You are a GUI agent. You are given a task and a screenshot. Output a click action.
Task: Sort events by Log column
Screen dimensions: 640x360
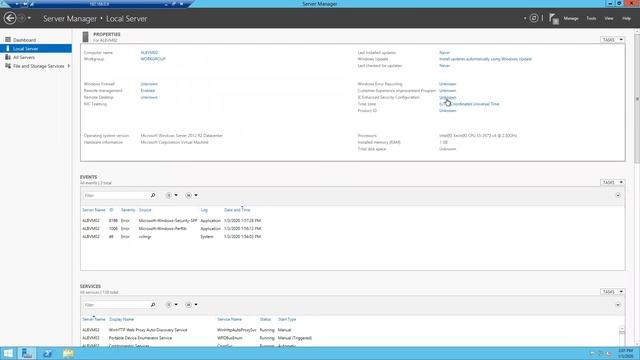click(204, 210)
